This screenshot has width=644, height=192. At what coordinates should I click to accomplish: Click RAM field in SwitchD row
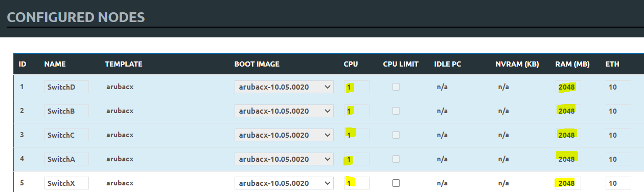(568, 87)
